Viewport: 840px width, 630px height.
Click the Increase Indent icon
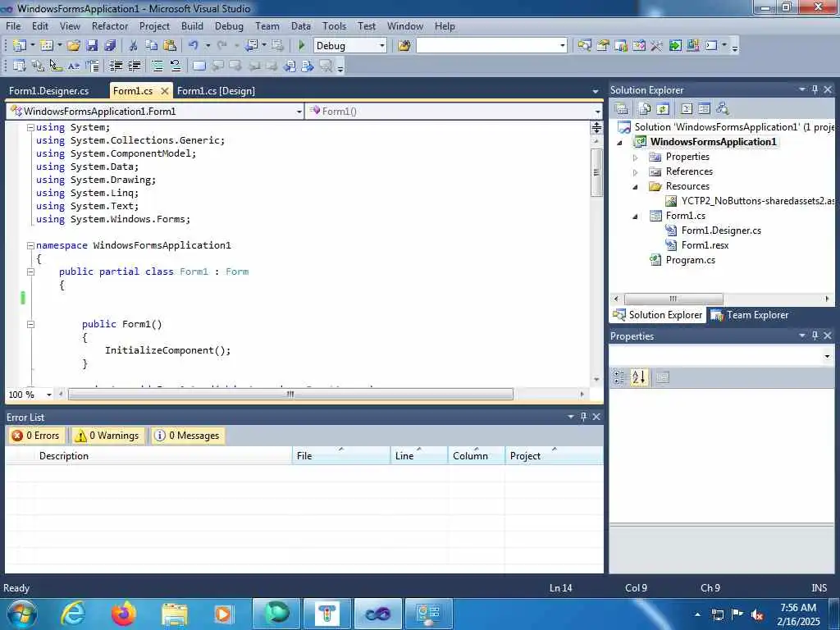(134, 66)
